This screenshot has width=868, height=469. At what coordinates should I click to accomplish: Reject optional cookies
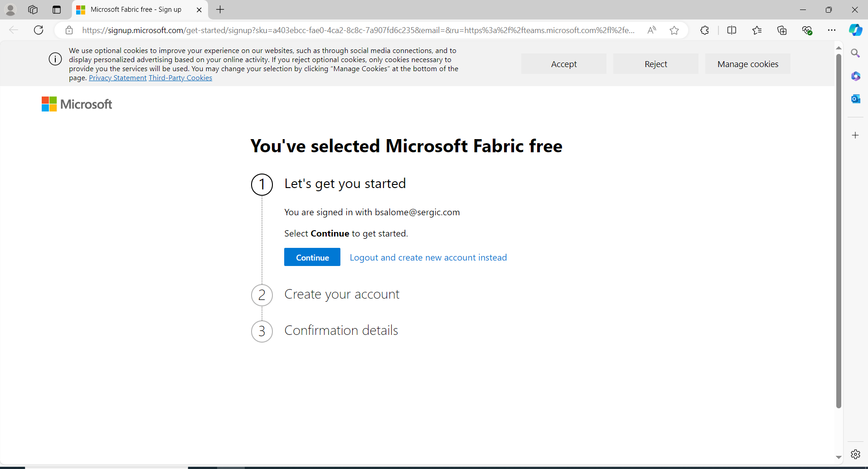tap(656, 64)
